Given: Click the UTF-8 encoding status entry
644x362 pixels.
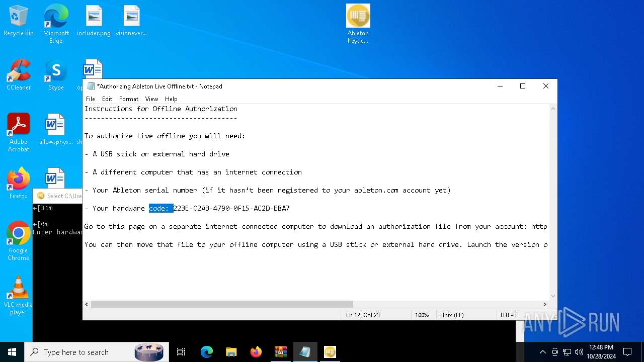Looking at the screenshot, I should (x=508, y=315).
